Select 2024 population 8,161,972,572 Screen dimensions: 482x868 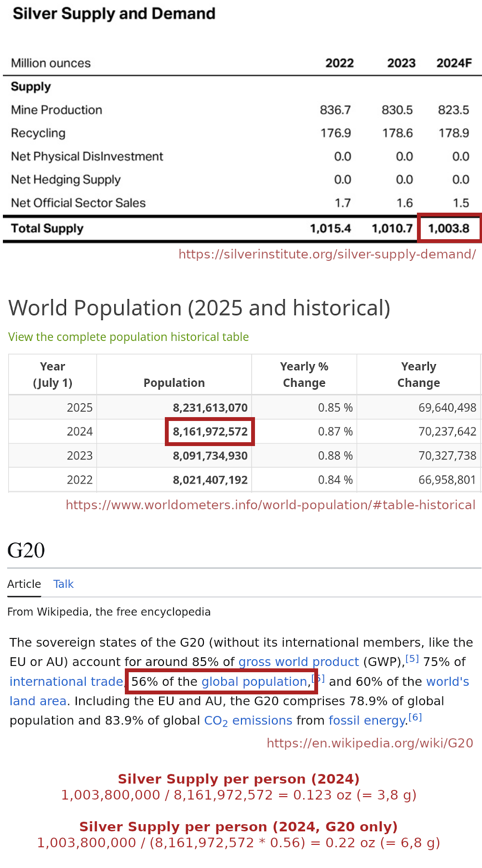click(210, 432)
